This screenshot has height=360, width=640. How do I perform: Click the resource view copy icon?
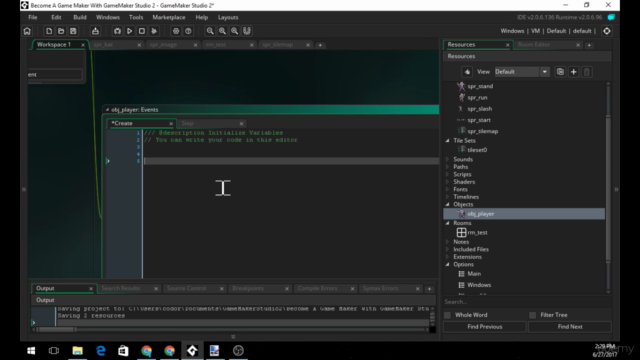click(560, 72)
